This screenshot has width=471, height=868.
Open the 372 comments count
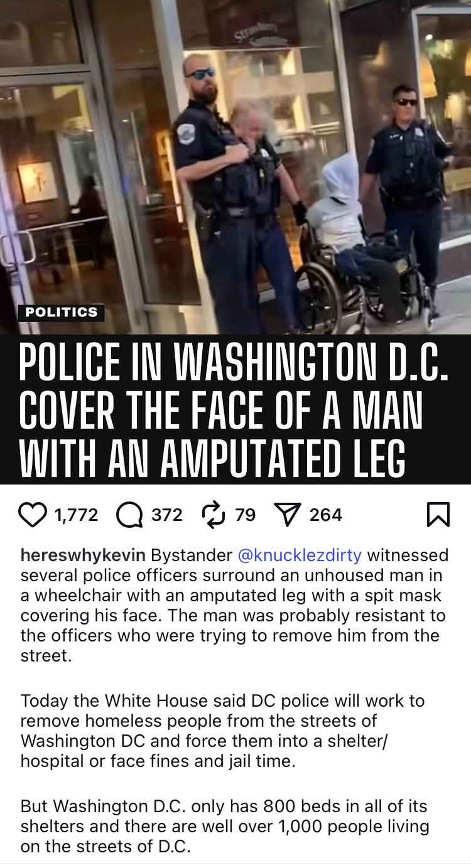tap(167, 515)
